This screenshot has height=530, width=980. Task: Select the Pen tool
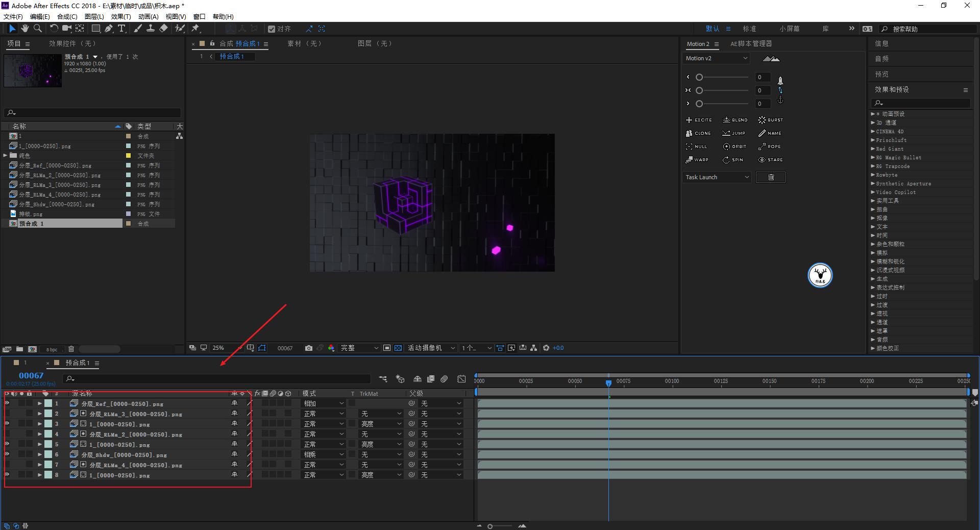(108, 29)
